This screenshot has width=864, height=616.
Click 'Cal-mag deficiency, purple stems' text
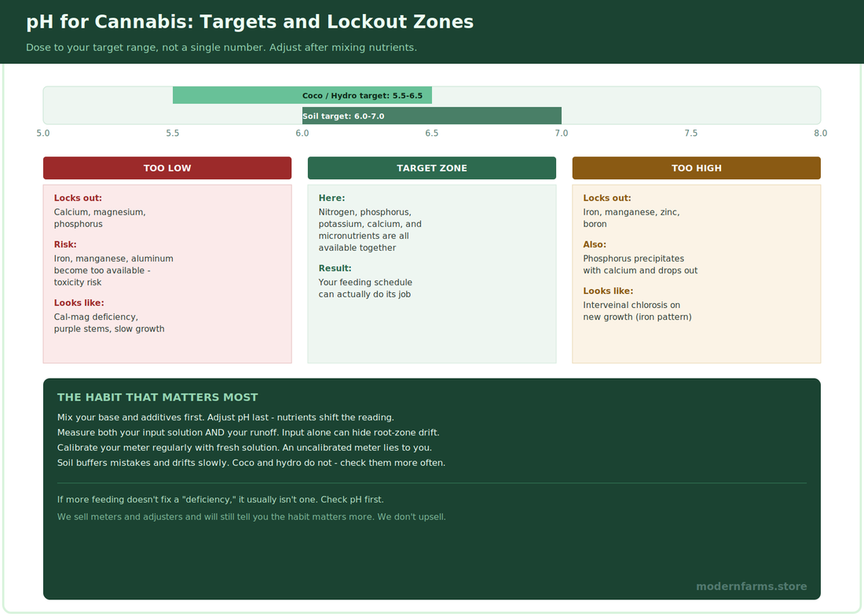[x=109, y=323]
